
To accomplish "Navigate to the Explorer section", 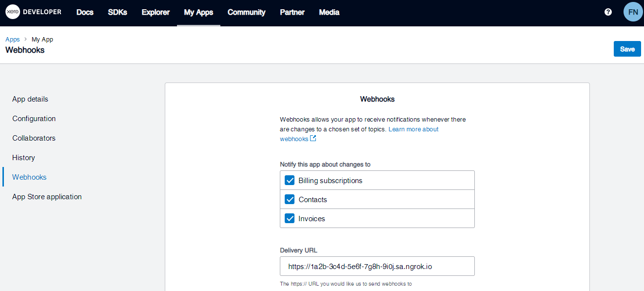I will [155, 12].
